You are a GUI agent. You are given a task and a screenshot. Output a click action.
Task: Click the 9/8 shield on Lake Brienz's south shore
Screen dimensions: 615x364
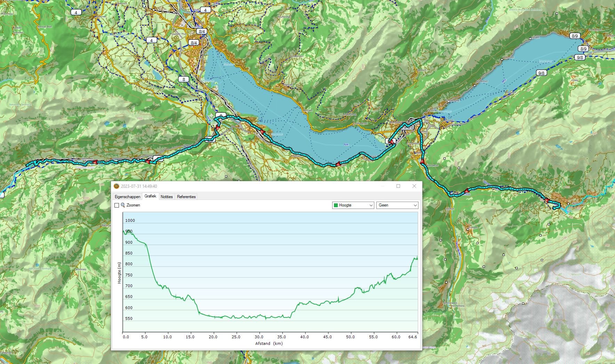click(x=541, y=73)
